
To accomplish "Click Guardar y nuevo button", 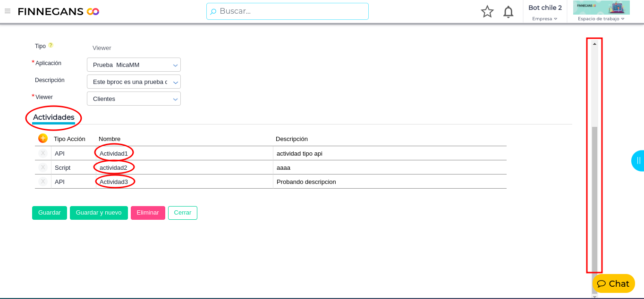I will [99, 213].
